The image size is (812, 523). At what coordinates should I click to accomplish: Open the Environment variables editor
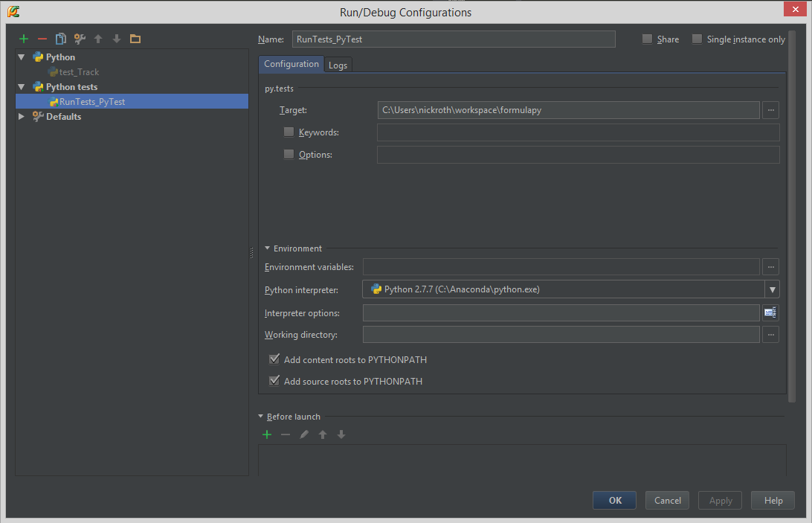[x=770, y=267]
